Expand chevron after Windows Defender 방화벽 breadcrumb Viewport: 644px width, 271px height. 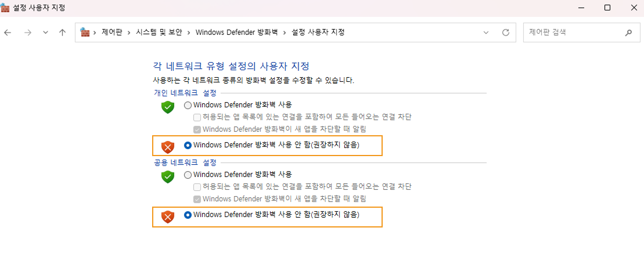coord(285,32)
